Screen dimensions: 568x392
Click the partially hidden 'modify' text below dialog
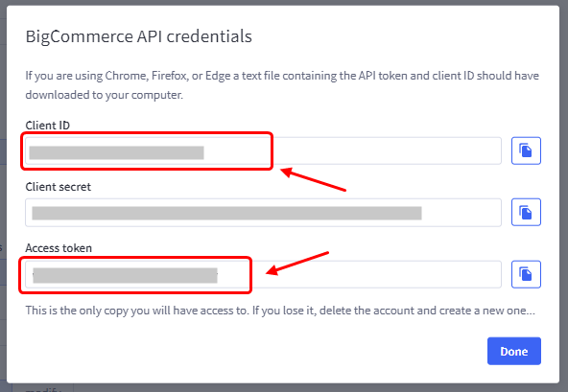point(43,389)
